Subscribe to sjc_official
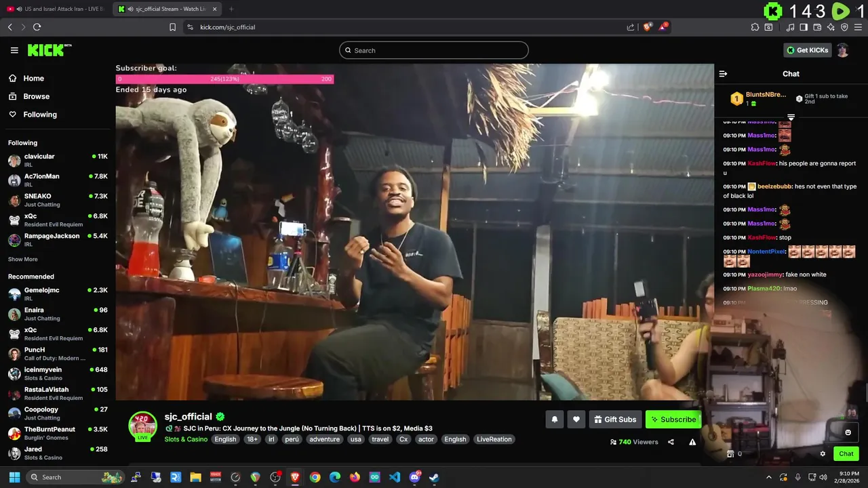 673,420
